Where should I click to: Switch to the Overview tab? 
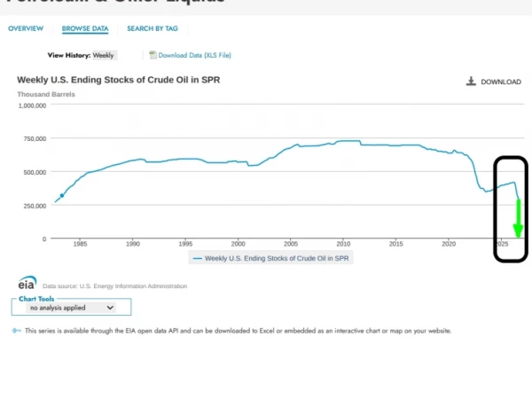coord(26,28)
